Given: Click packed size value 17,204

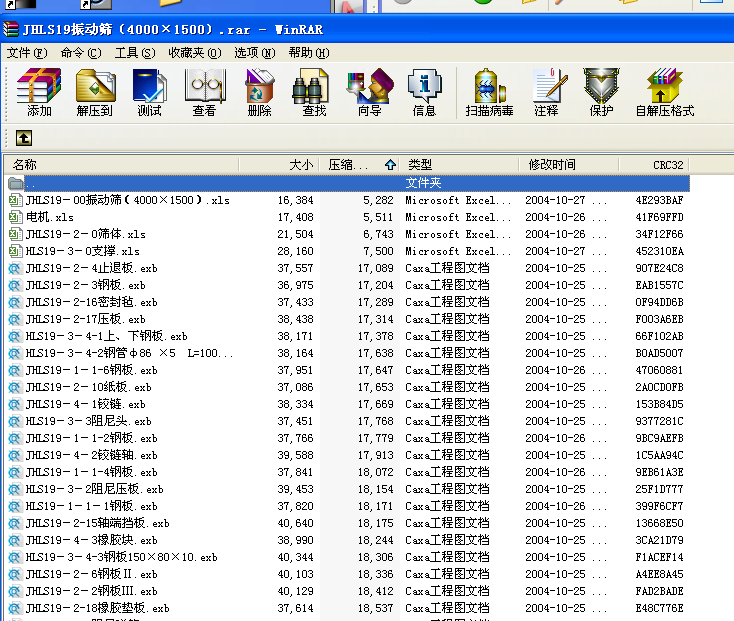Looking at the screenshot, I should (x=375, y=285).
